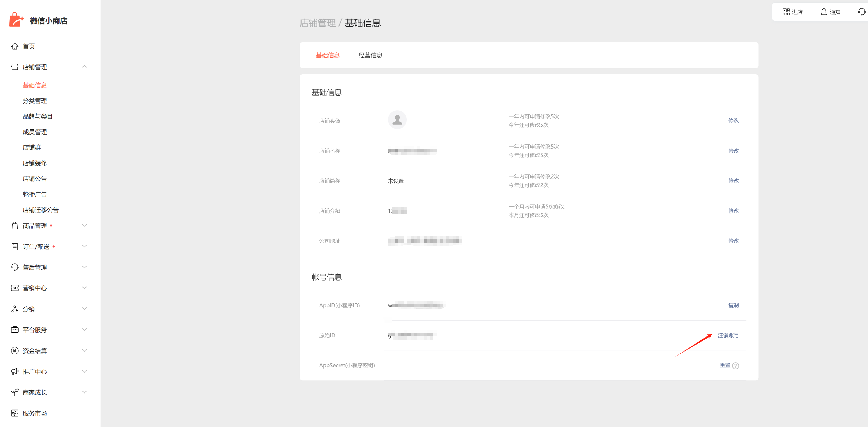Image resolution: width=868 pixels, height=427 pixels.
Task: Click the shop avatar placeholder image
Action: click(397, 120)
